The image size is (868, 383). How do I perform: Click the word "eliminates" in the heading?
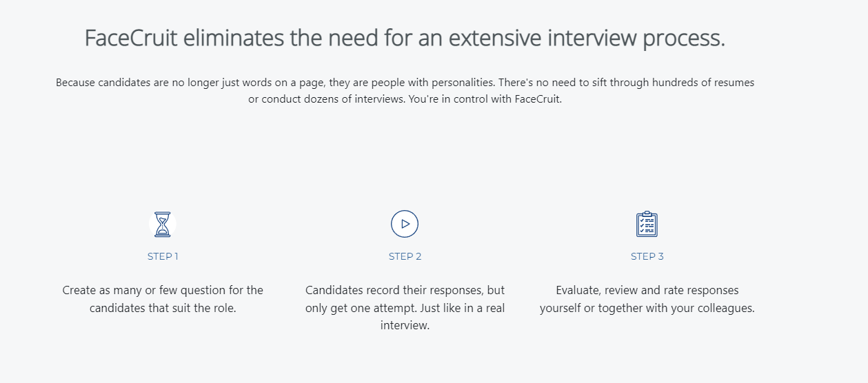point(234,39)
